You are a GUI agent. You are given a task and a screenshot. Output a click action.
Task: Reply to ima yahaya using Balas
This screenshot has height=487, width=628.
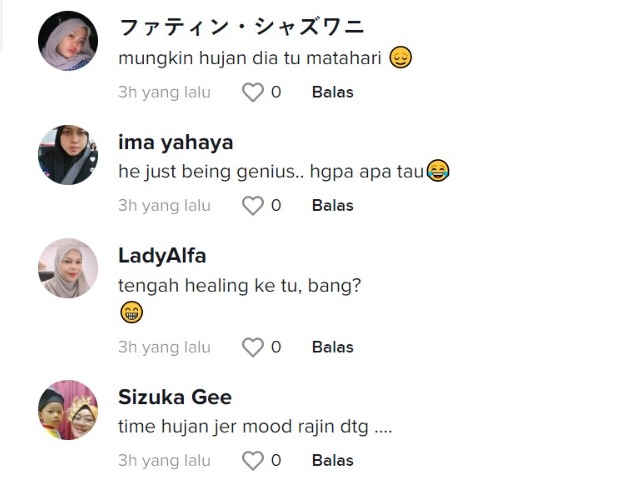[x=332, y=206]
